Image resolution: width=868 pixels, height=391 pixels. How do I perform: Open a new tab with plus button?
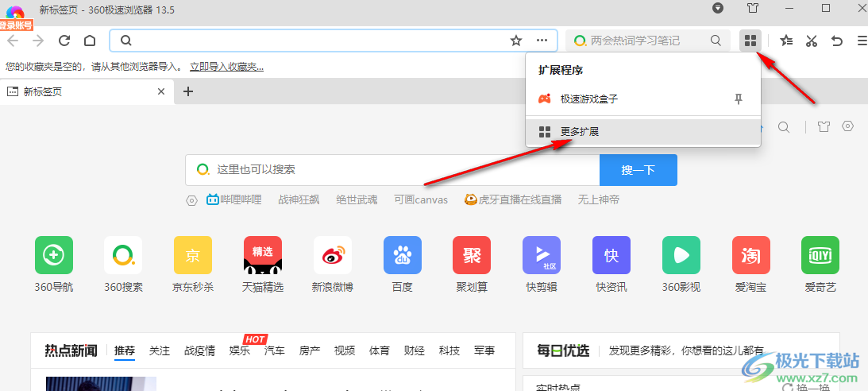(188, 91)
